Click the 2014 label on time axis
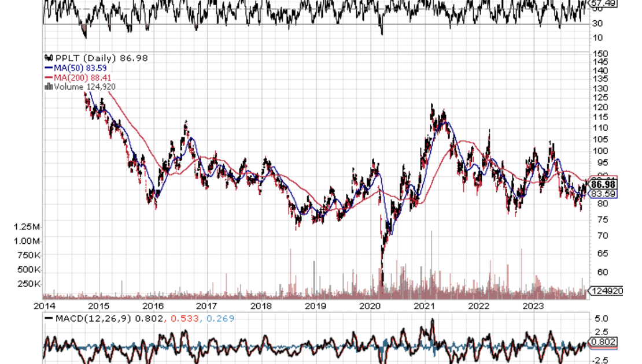This screenshot has width=642, height=364. [43, 306]
